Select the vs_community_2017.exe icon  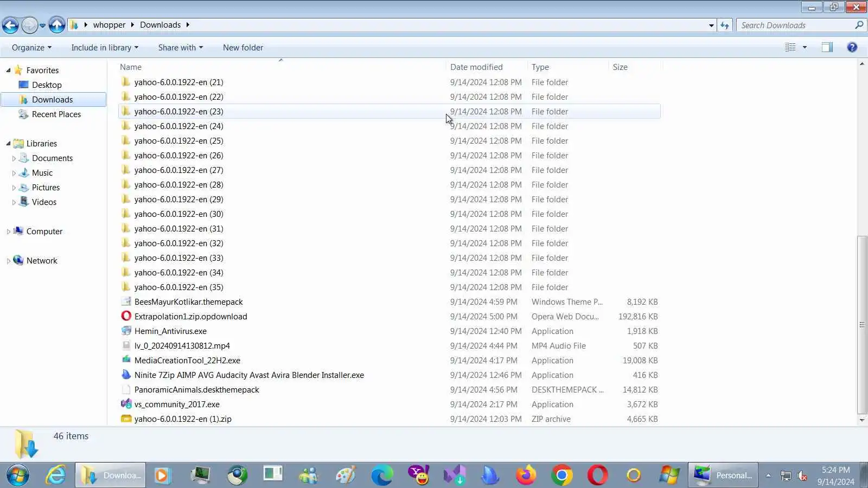pyautogui.click(x=126, y=404)
